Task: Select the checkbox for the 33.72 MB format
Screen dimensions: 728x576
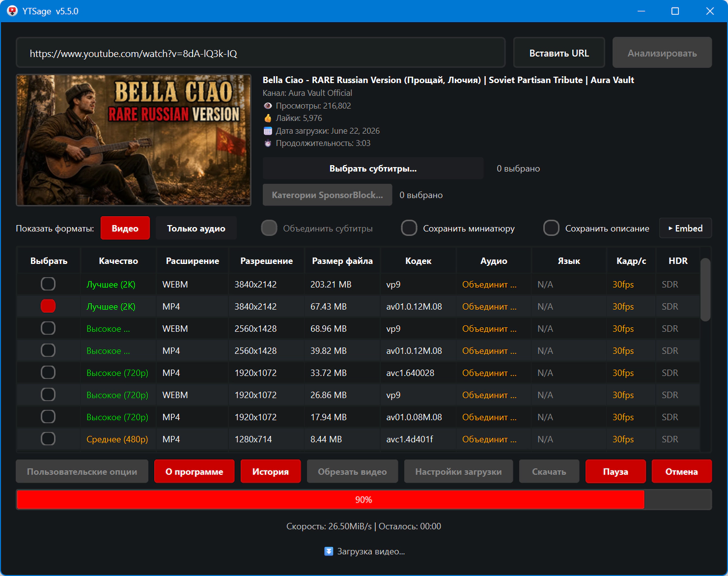Action: (x=48, y=373)
